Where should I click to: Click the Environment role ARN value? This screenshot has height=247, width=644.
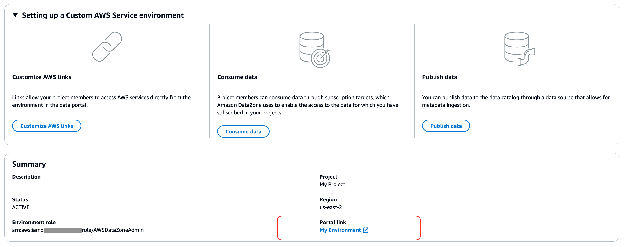78,230
